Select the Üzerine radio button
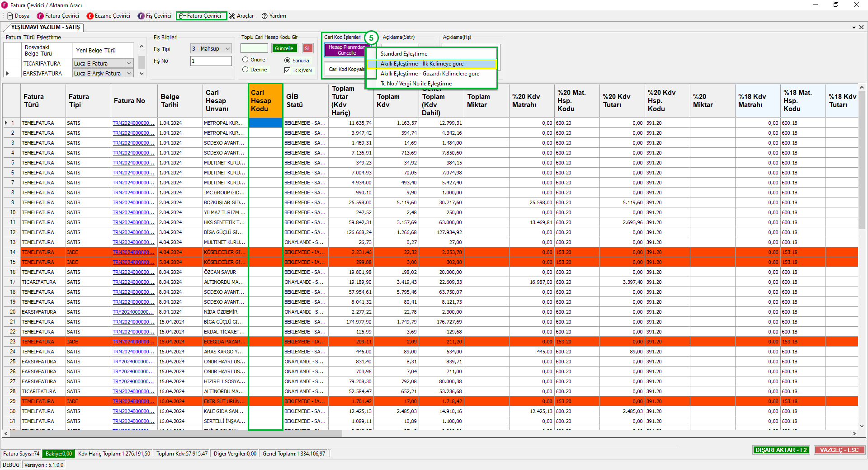Screen dimensions: 868x470 [x=245, y=70]
